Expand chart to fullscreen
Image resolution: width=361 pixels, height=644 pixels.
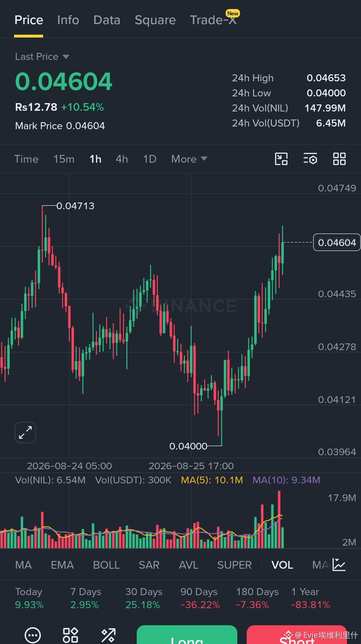(25, 432)
